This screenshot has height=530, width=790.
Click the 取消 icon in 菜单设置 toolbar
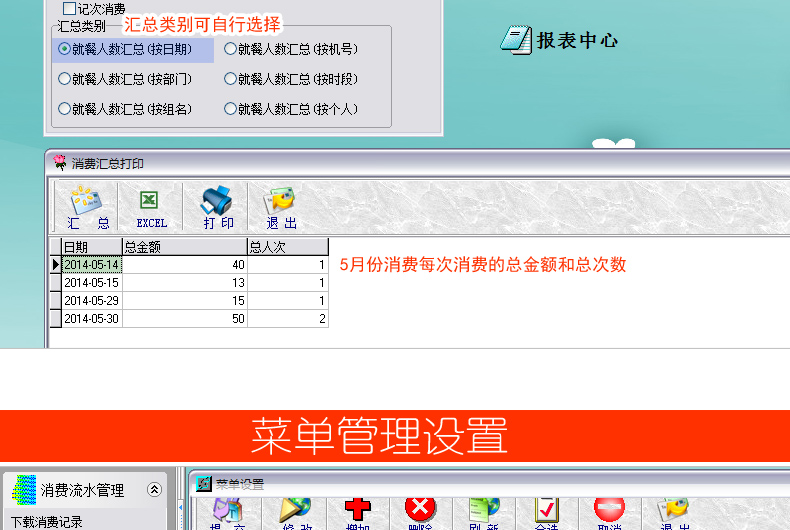(x=609, y=512)
